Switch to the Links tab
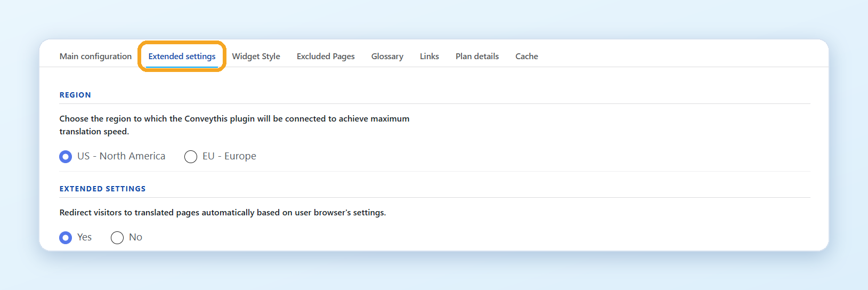868x290 pixels. pyautogui.click(x=429, y=56)
